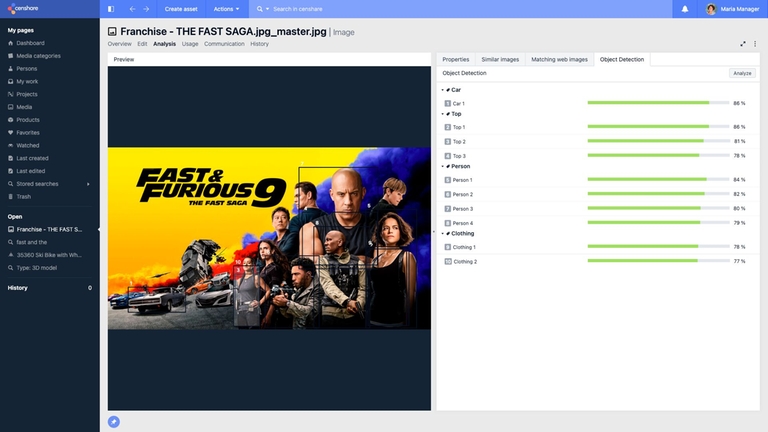Click the Car 1 confidence bar
Image resolution: width=768 pixels, height=432 pixels.
tap(658, 103)
